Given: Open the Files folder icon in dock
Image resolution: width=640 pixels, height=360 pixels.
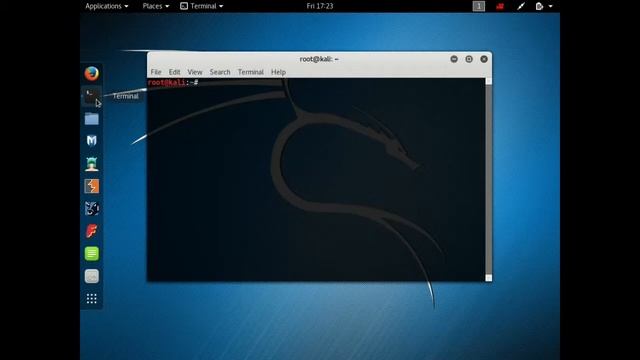Looking at the screenshot, I should point(91,119).
